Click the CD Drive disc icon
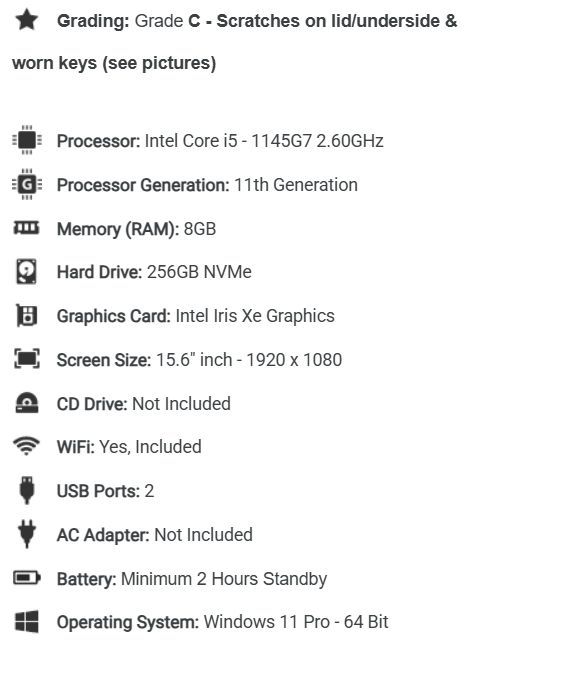 [27, 403]
